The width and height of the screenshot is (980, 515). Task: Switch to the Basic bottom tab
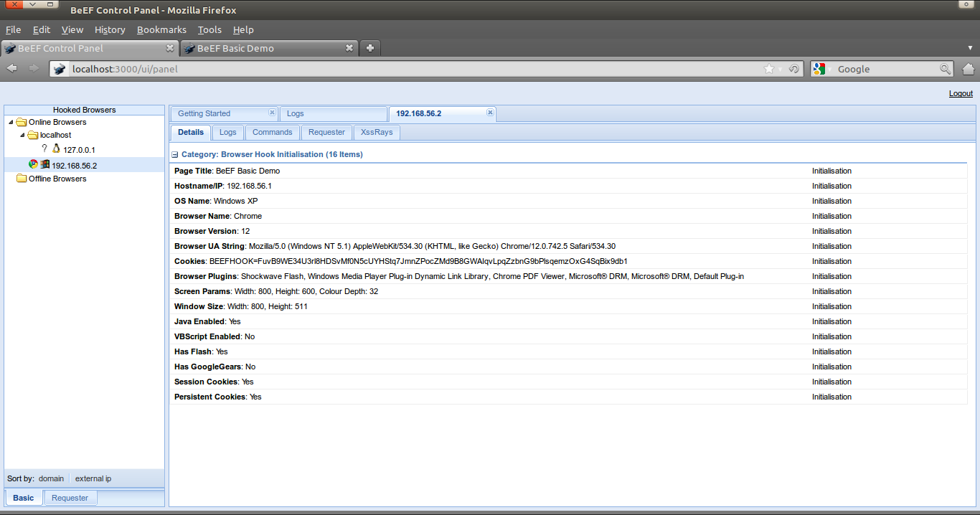click(x=24, y=498)
